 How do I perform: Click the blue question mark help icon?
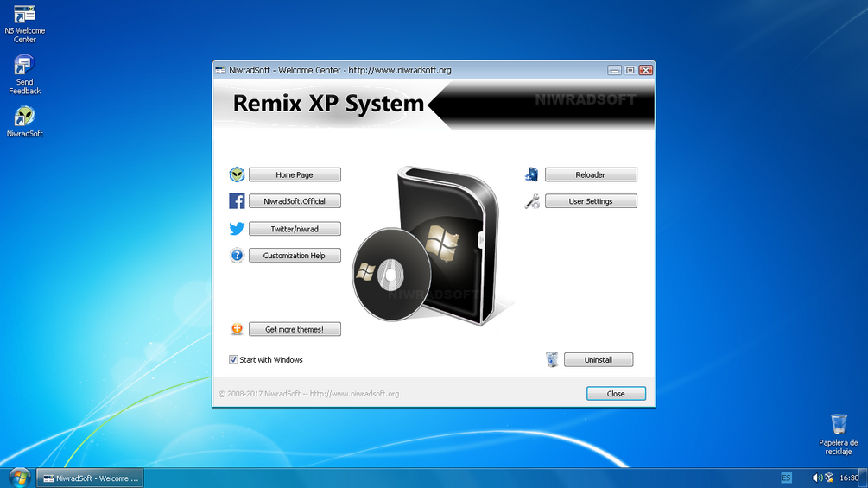[x=237, y=255]
